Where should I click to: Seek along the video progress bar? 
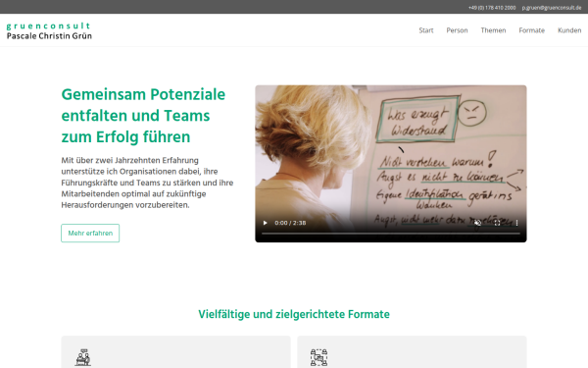391,234
